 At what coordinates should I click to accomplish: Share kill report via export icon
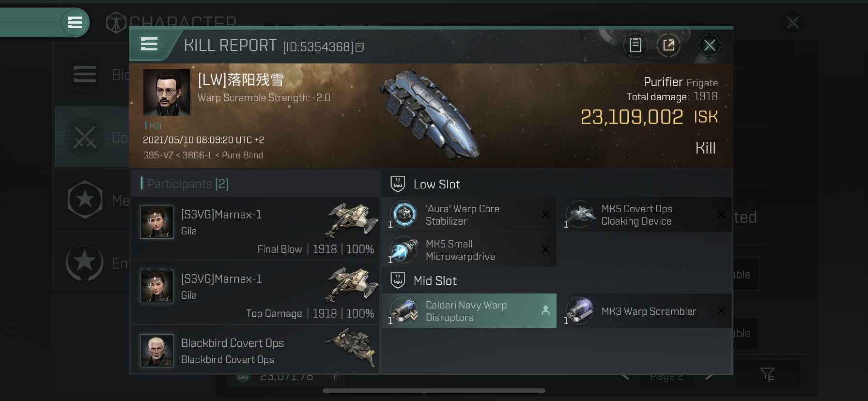[x=668, y=46]
